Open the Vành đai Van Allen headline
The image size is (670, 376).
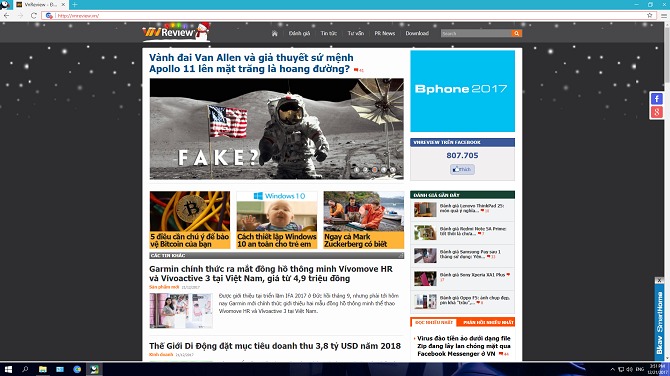tap(251, 63)
